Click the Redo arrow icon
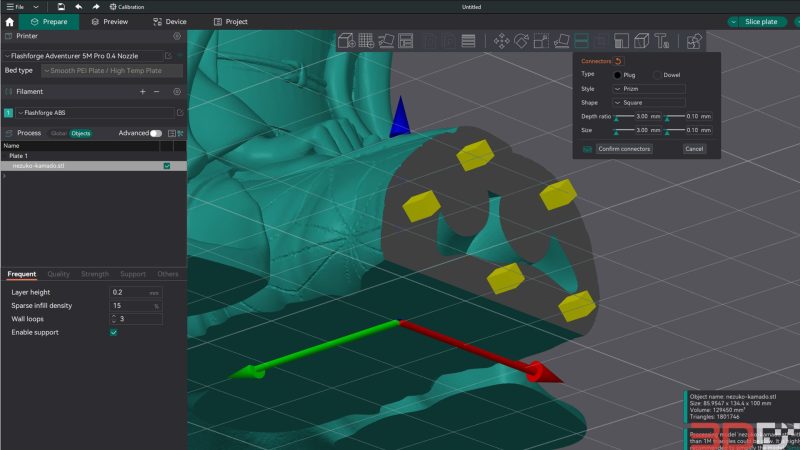The width and height of the screenshot is (800, 450). coord(95,7)
